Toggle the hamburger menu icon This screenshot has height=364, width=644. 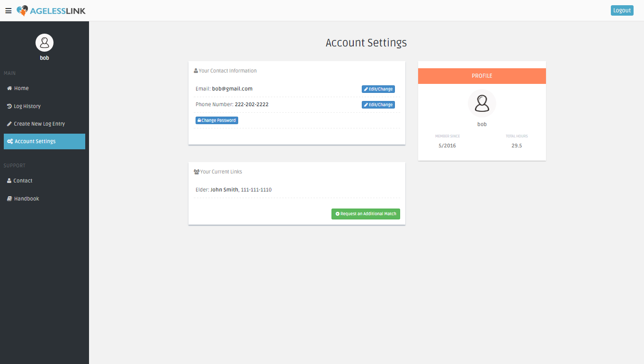tap(9, 11)
